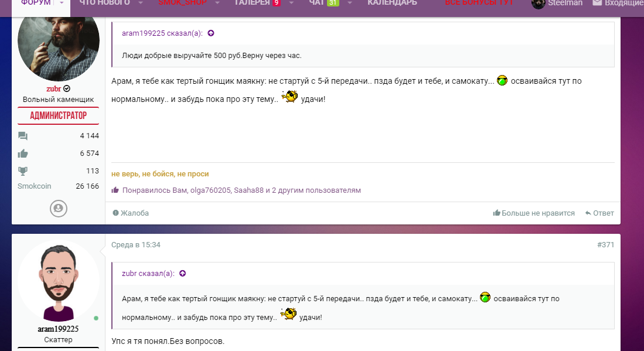Click the messages count icon beside 4 144
644x351 pixels.
pos(23,136)
